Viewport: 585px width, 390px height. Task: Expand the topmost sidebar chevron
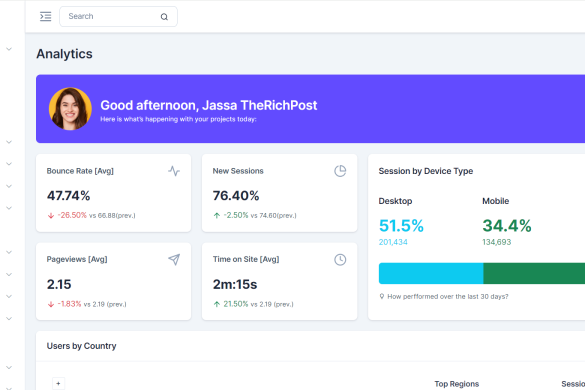9,49
